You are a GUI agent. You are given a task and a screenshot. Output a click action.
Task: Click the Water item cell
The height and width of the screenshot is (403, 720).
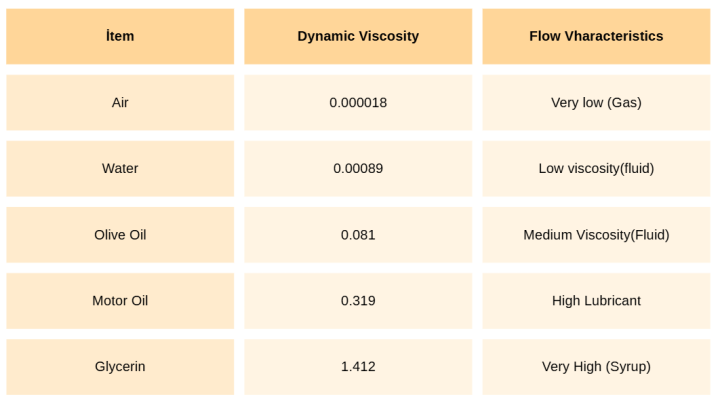pos(120,168)
